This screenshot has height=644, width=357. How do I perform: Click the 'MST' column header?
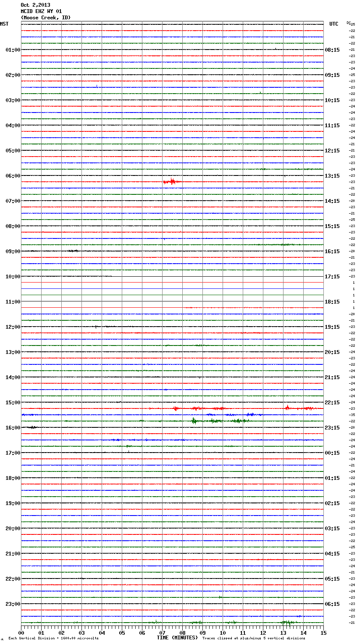[4, 24]
